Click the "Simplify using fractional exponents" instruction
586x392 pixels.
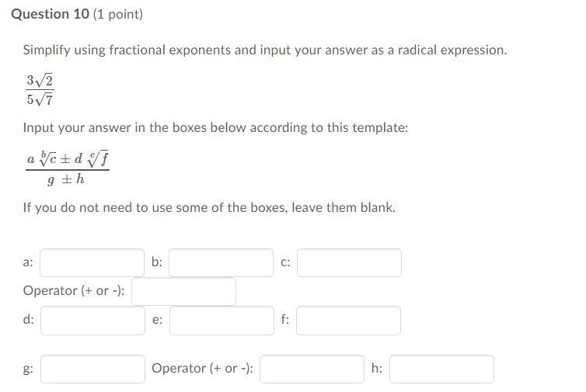(x=264, y=50)
